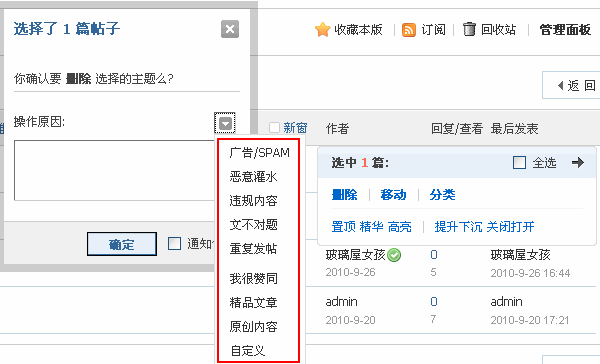Select 广告/SPAM as the reason
This screenshot has height=364, width=600.
pyautogui.click(x=259, y=153)
